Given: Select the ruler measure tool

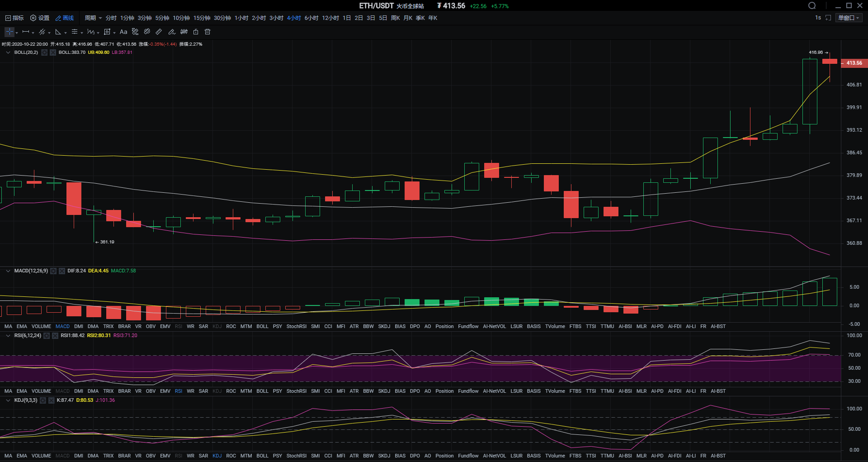Looking at the screenshot, I should pos(159,32).
